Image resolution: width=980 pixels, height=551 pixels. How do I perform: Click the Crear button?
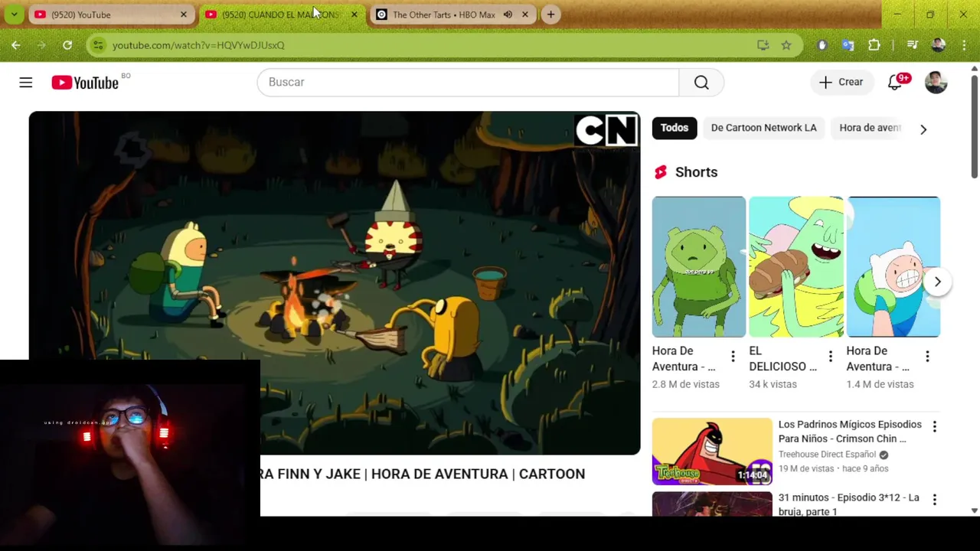(x=841, y=82)
